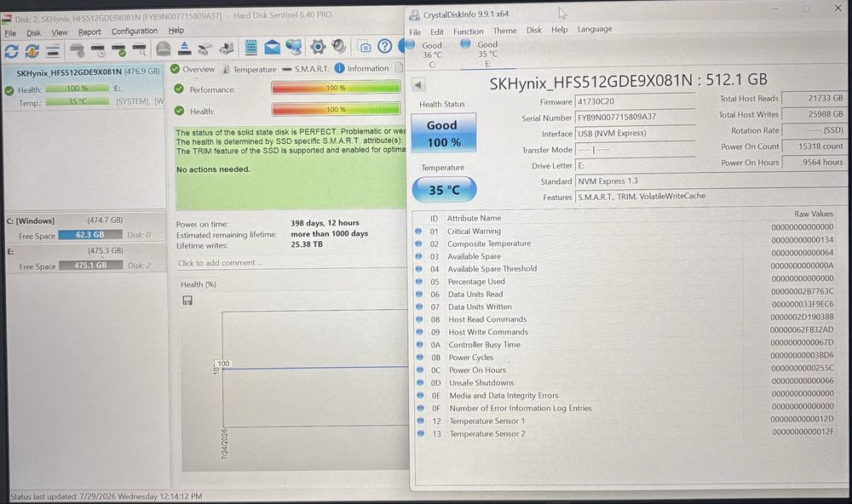The height and width of the screenshot is (504, 852).
Task: Click the Total Host Writes value 25988 GB
Action: [814, 114]
